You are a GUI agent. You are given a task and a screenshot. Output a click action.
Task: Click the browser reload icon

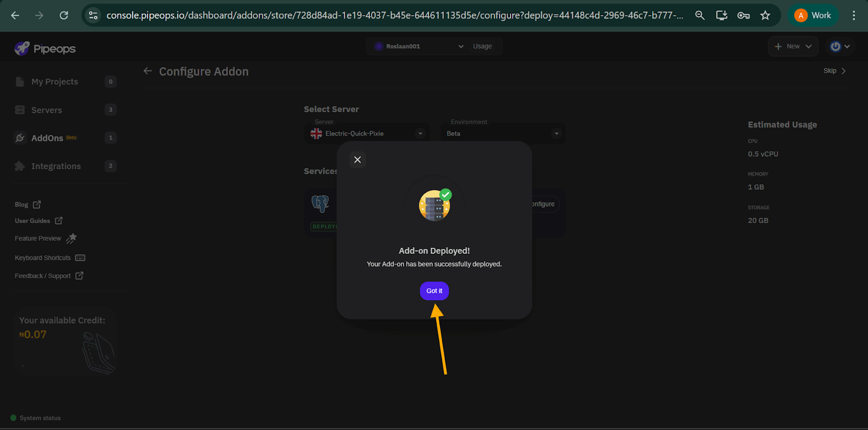click(x=63, y=15)
